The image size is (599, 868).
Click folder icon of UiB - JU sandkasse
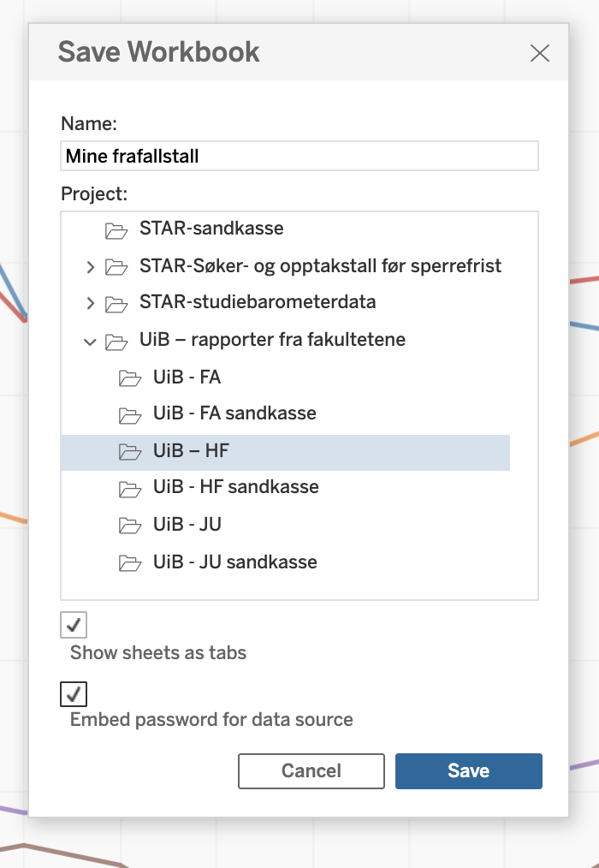click(129, 563)
